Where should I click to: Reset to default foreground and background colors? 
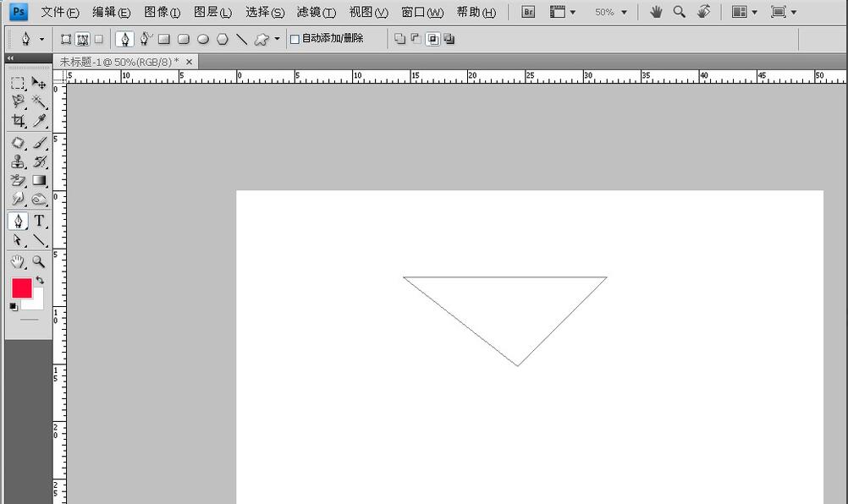pyautogui.click(x=14, y=307)
